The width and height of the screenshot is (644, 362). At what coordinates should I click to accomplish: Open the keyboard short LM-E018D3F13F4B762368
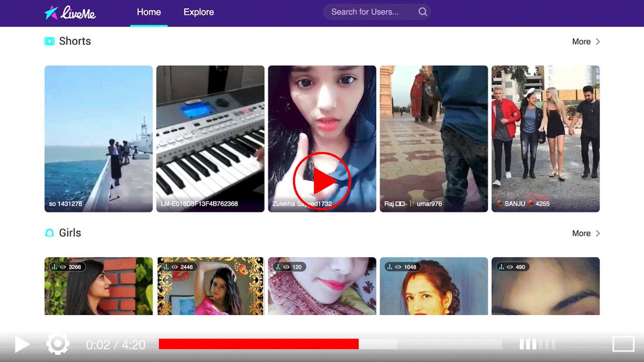[210, 139]
